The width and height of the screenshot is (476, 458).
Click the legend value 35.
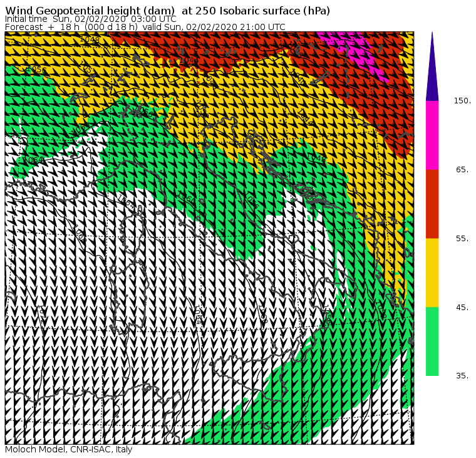462,376
